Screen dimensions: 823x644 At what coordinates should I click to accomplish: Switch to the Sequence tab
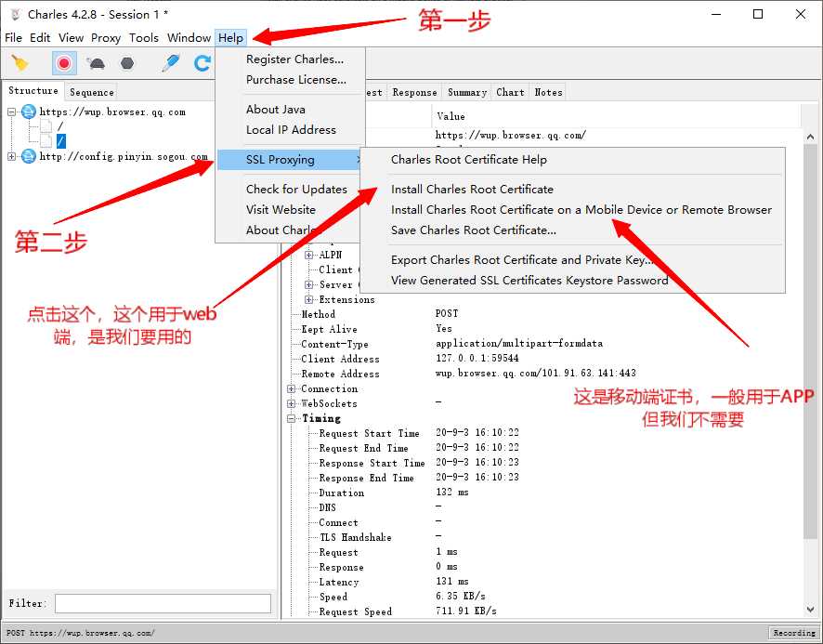(91, 92)
